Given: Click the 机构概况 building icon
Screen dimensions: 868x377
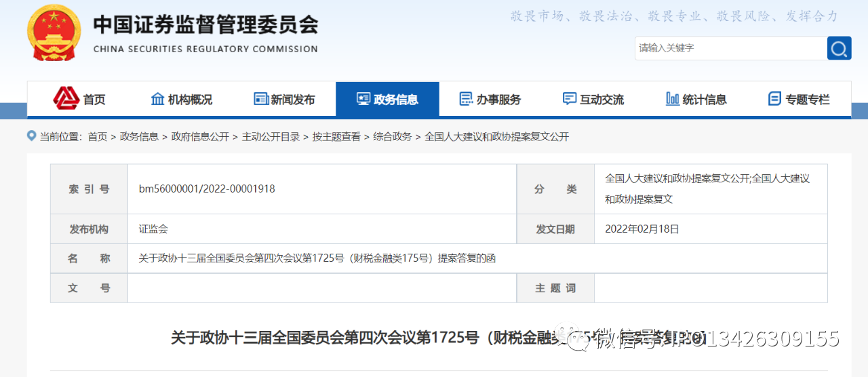Looking at the screenshot, I should click(x=157, y=99).
